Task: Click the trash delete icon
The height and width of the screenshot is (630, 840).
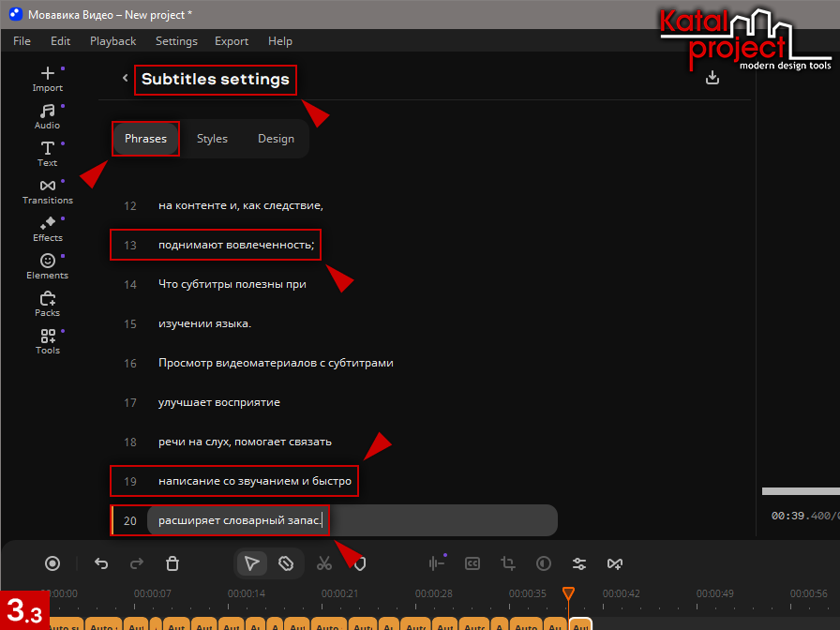Action: tap(172, 563)
